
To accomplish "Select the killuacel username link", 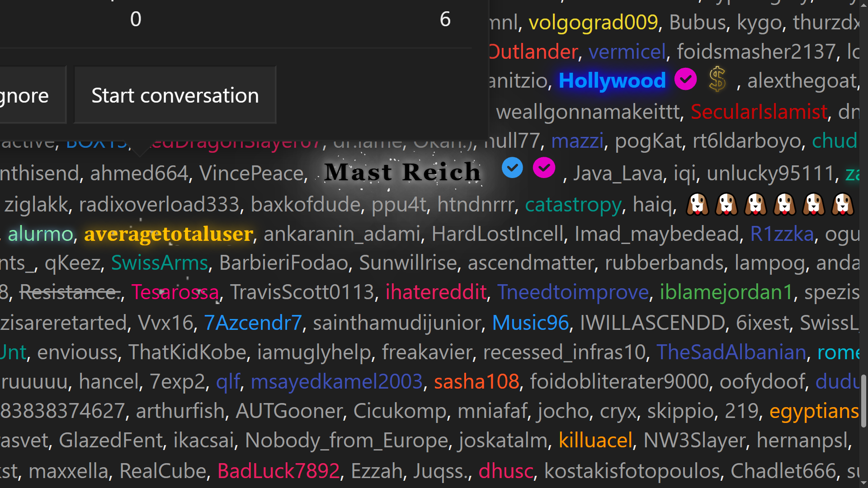I will coord(595,440).
